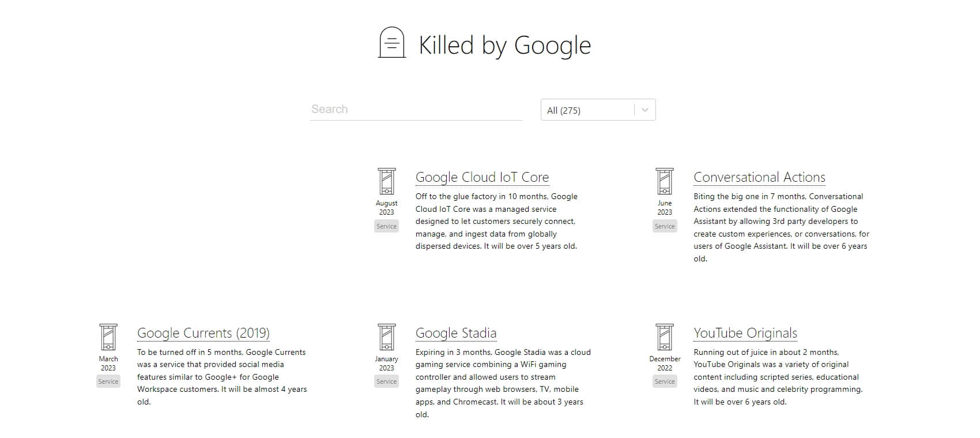The height and width of the screenshot is (438, 980).
Task: Click the guillotine icon beside Google Cloud IoT Core
Action: [386, 181]
